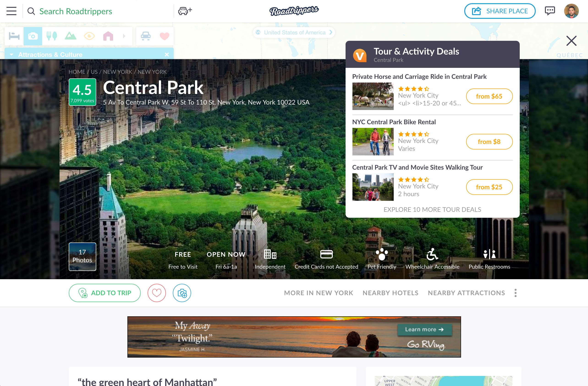Toggle the car services category filter
588x386 pixels.
[146, 36]
